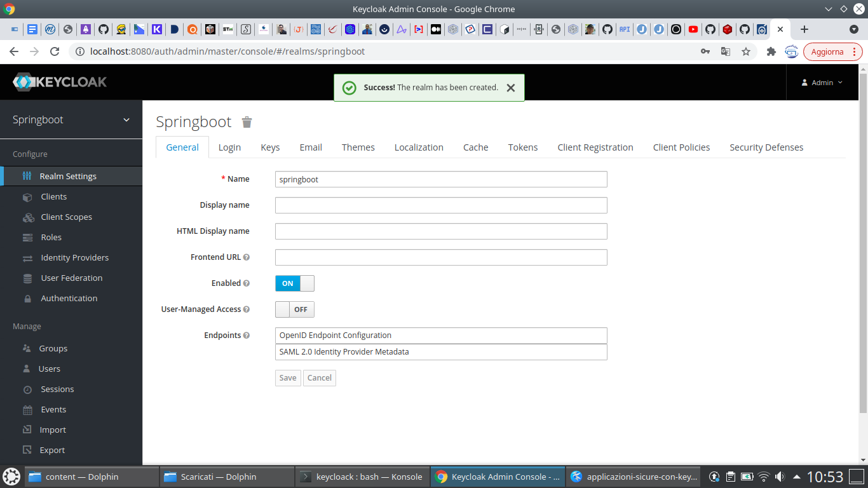
Task: Open the Endpoints help tooltip icon
Action: coord(247,335)
